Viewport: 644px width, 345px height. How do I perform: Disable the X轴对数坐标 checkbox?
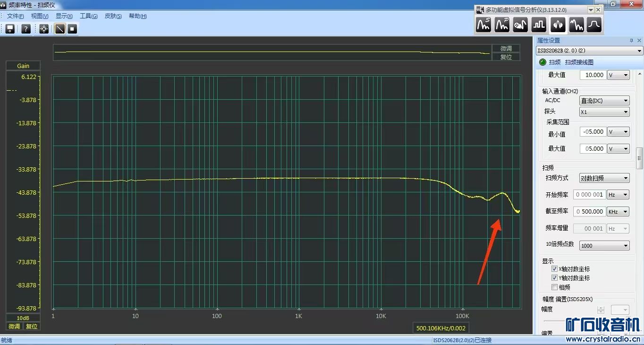[555, 269]
